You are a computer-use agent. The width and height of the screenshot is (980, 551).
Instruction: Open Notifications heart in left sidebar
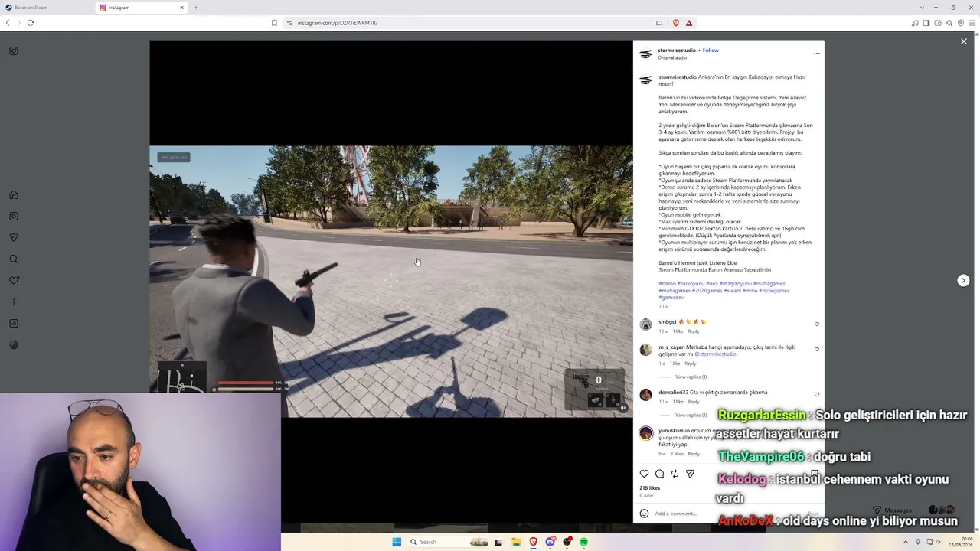click(14, 281)
